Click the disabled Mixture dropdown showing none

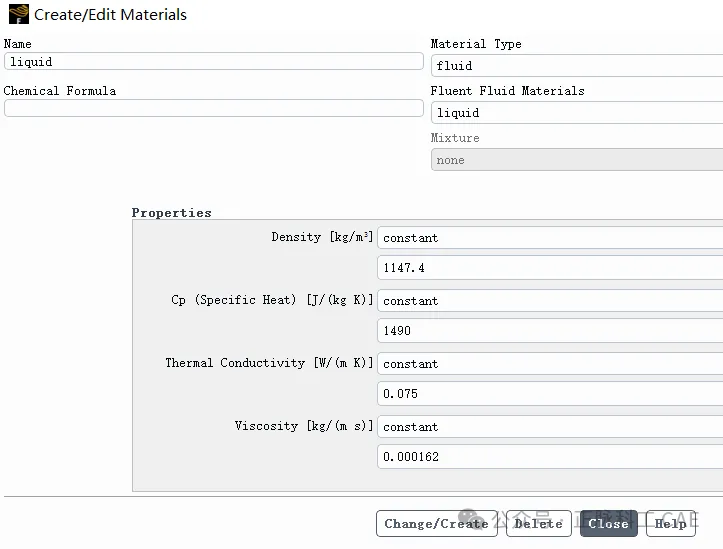[x=577, y=160]
